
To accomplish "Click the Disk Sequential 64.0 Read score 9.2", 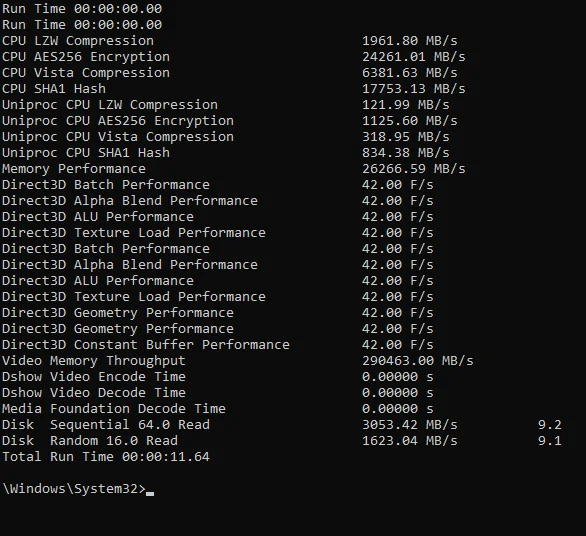I will [549, 425].
